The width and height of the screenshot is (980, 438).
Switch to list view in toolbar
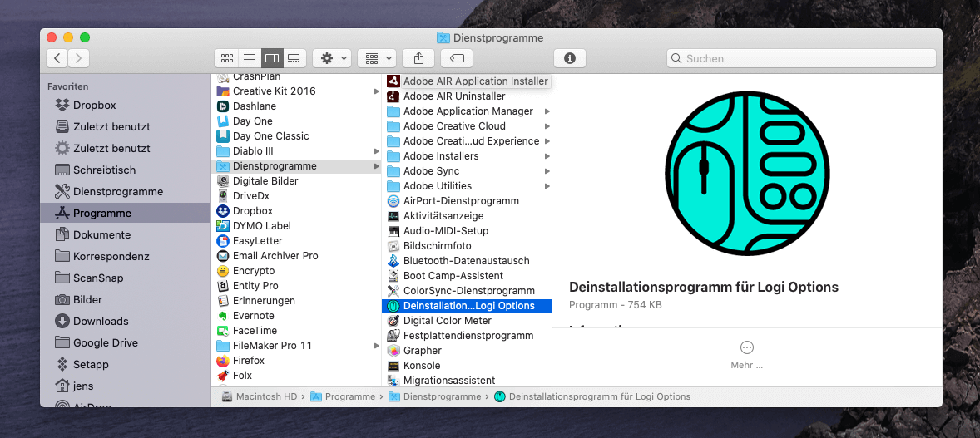point(249,58)
